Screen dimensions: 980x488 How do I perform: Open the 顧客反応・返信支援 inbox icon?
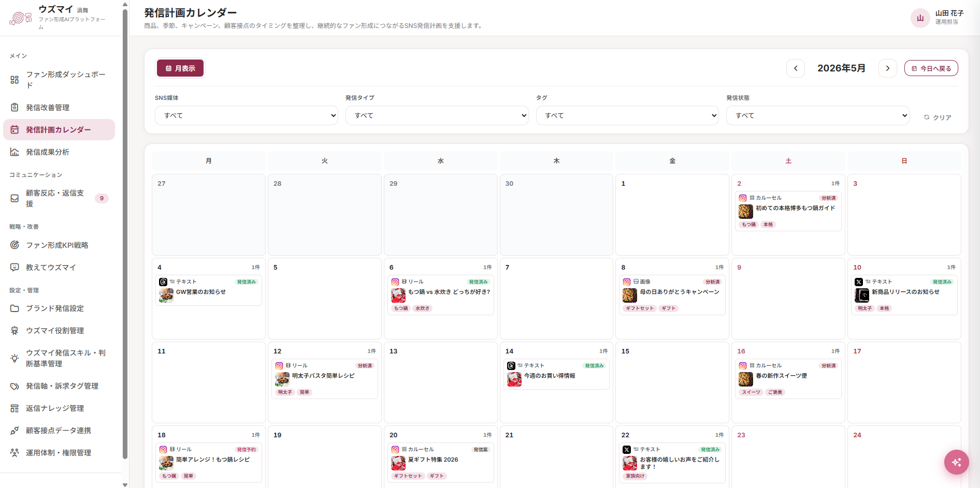15,198
